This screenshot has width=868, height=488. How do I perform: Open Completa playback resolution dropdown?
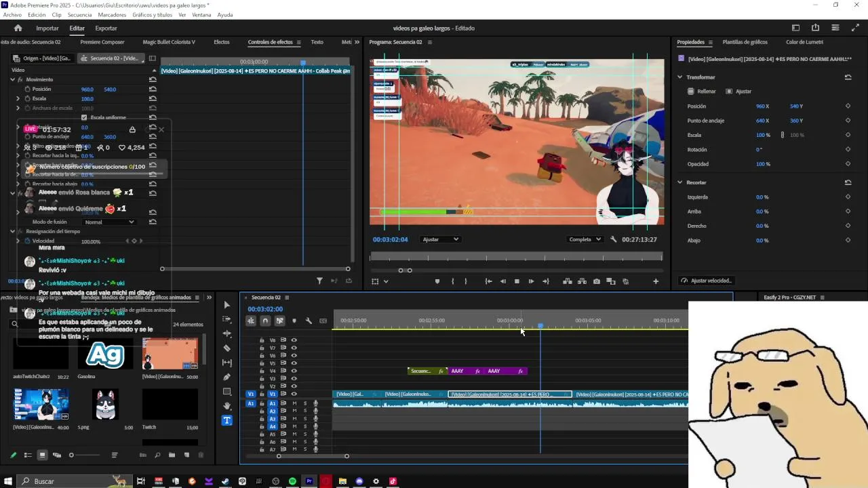tap(585, 239)
